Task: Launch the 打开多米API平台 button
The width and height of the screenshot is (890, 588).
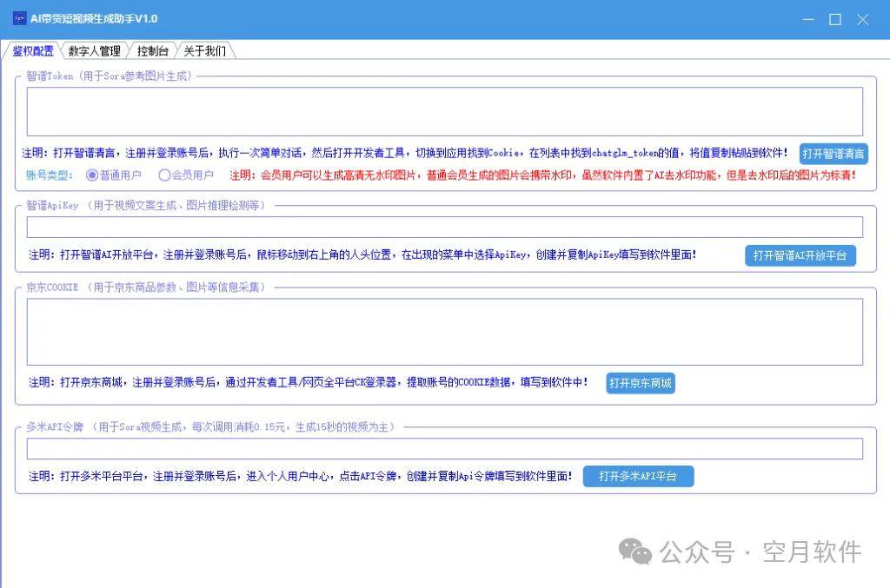Action: pos(638,476)
